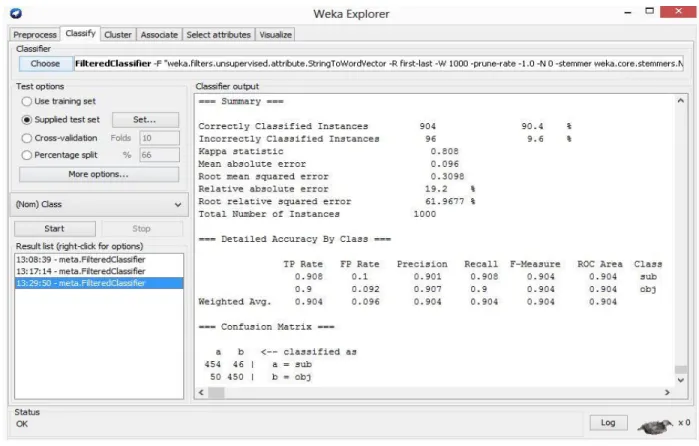Select Percentage split radio button
This screenshot has height=446, width=699.
pos(27,155)
